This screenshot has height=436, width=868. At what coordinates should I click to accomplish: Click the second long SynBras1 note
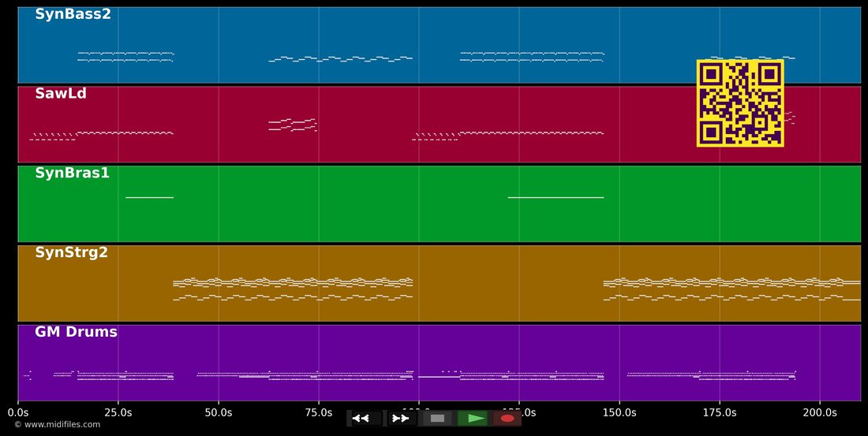(556, 198)
